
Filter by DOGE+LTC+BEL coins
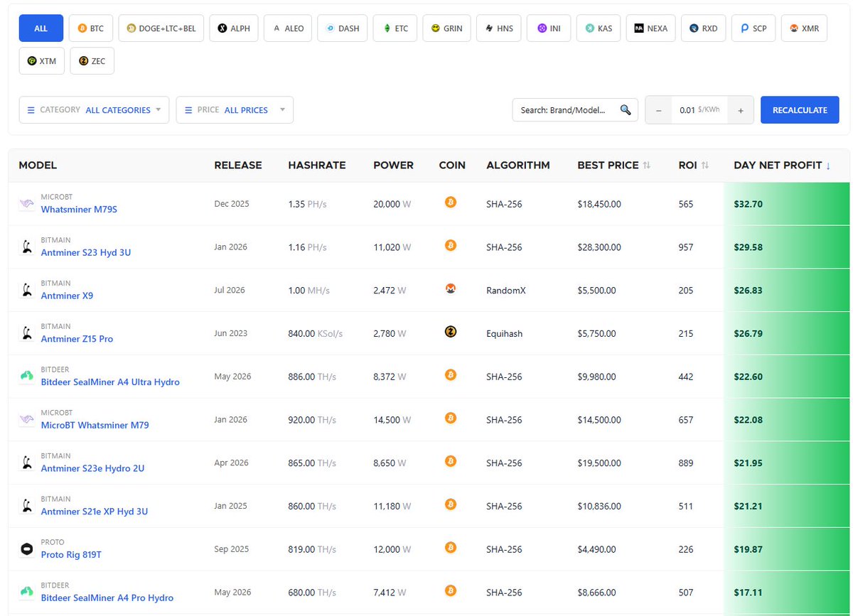161,28
